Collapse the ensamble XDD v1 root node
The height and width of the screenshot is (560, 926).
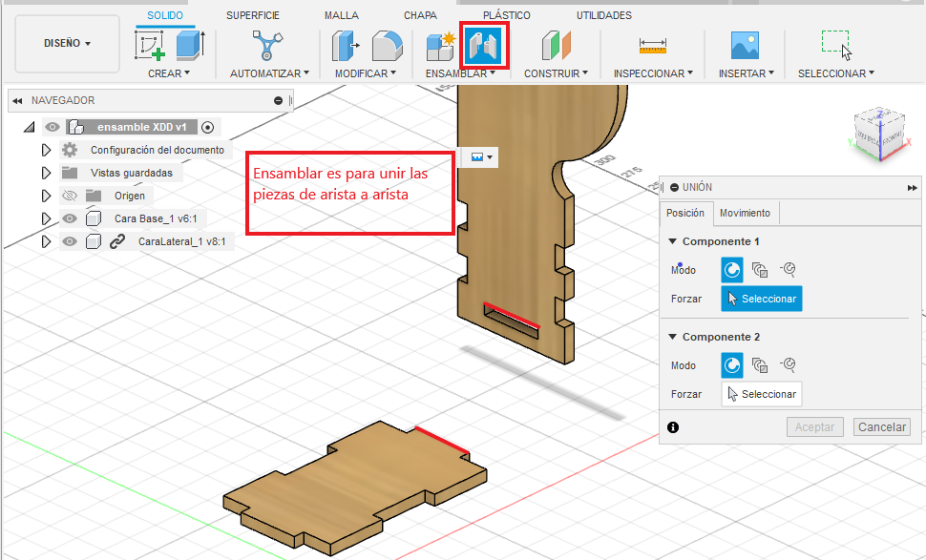[x=29, y=127]
